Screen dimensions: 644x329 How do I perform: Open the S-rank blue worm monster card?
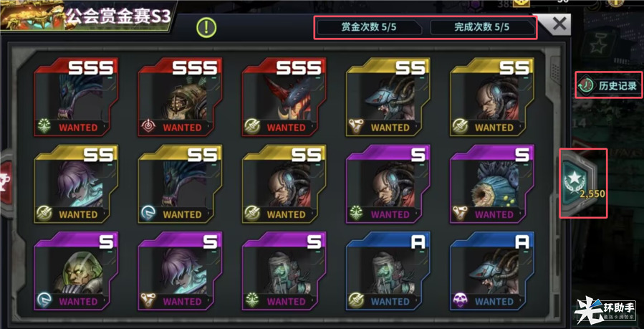tap(492, 184)
